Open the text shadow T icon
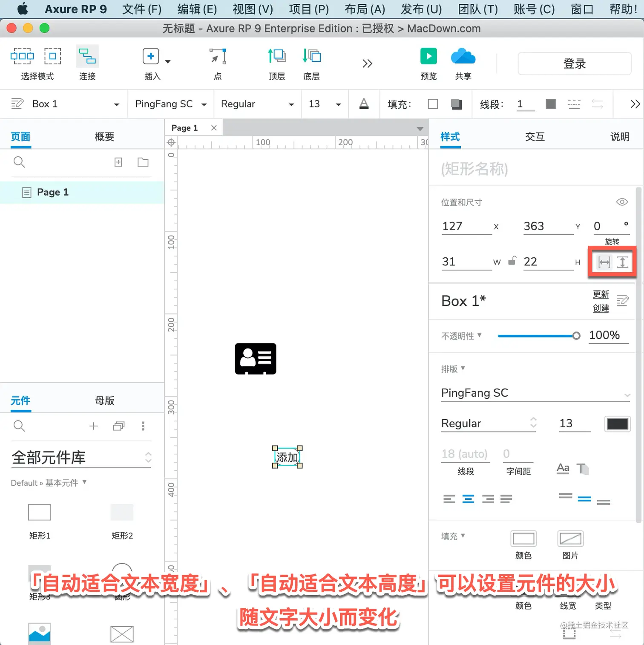644x645 pixels. (582, 469)
